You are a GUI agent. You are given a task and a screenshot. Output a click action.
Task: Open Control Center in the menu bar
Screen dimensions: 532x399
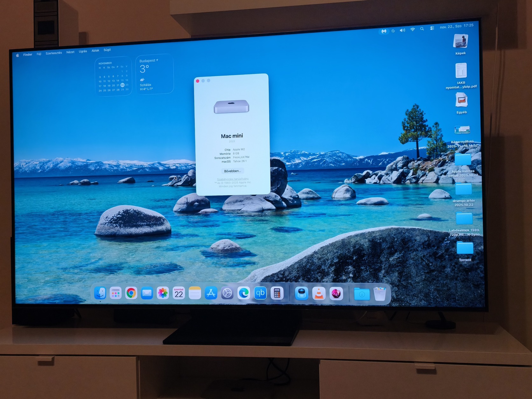(432, 28)
